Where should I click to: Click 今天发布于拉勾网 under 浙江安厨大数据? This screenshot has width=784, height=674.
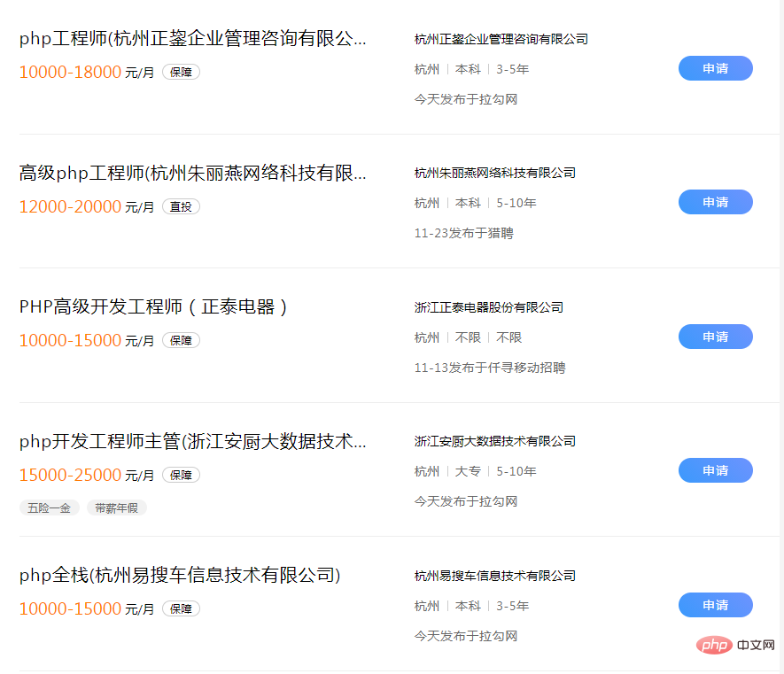click(x=465, y=501)
